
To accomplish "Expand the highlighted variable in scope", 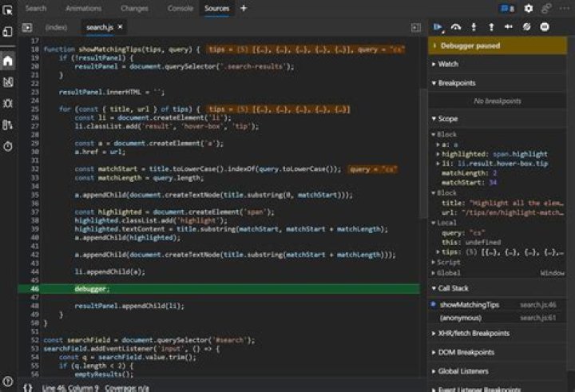I will point(438,154).
